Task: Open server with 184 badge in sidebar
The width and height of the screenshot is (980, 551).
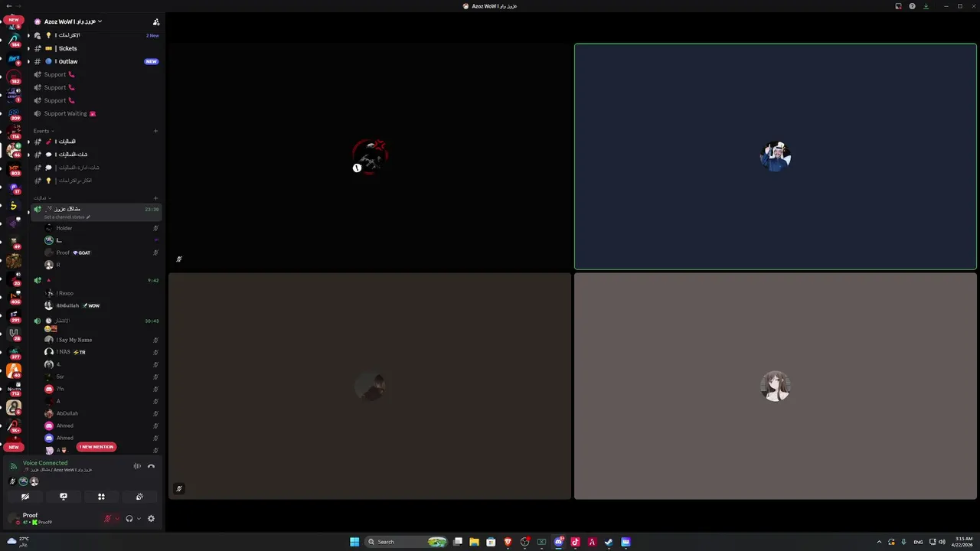Action: [14, 40]
